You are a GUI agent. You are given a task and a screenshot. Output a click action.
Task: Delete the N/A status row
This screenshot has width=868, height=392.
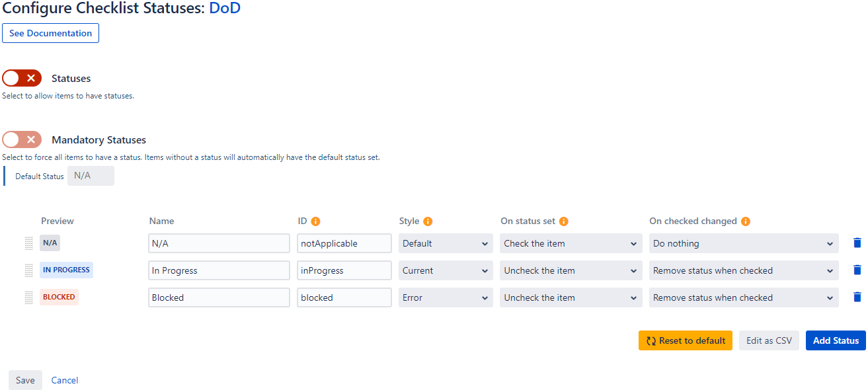click(x=857, y=243)
